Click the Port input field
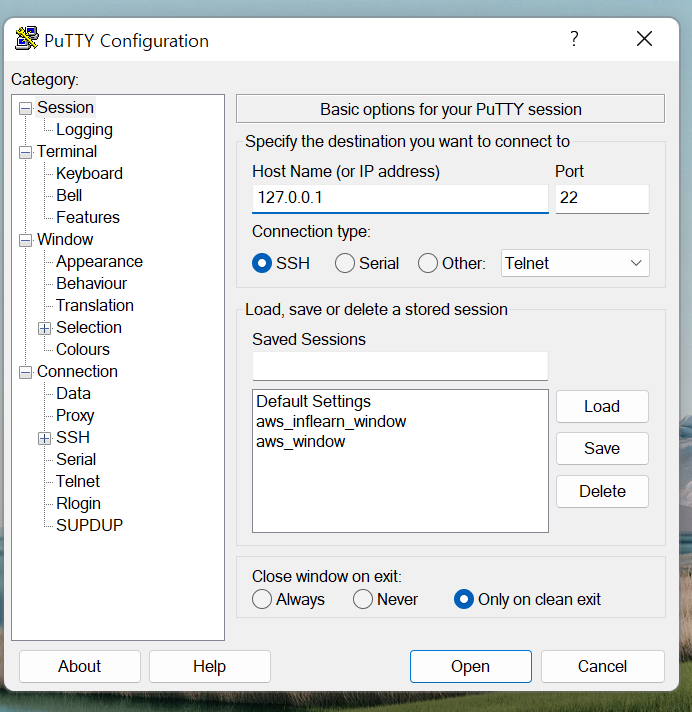 (602, 198)
